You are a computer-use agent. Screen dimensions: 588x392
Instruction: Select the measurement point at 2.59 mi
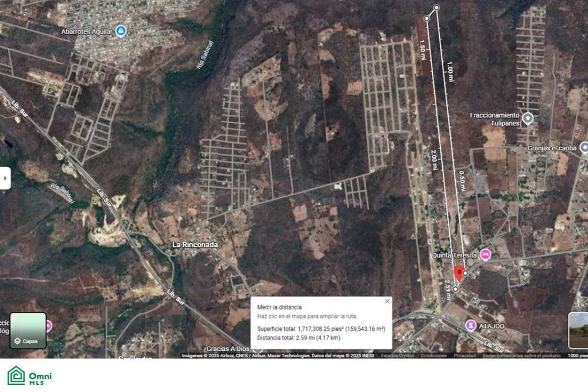455,289
